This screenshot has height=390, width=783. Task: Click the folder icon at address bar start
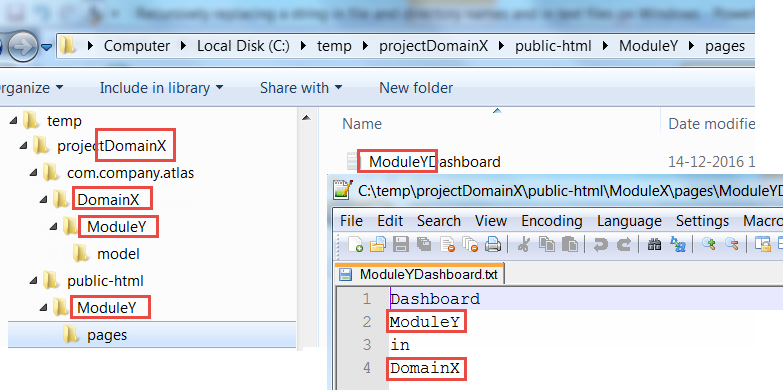click(68, 45)
